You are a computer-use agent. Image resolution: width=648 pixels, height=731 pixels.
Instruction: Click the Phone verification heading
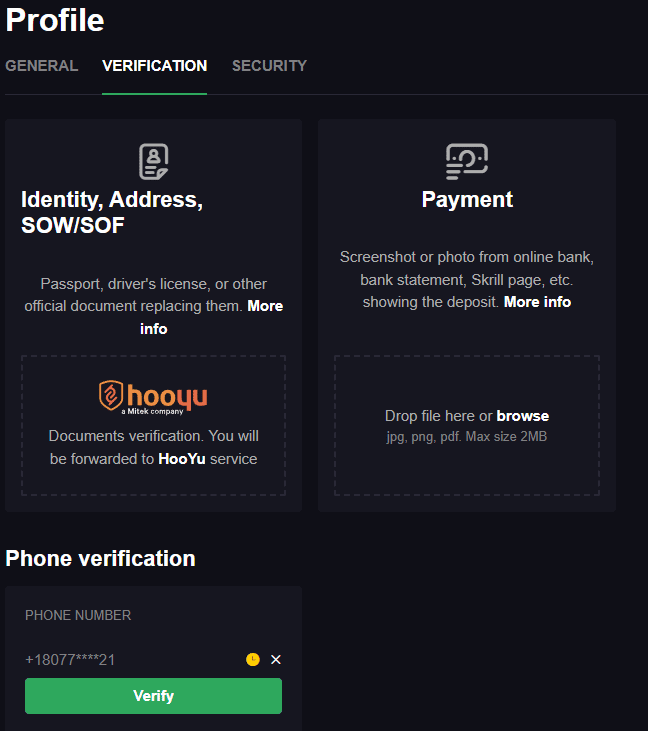[100, 559]
